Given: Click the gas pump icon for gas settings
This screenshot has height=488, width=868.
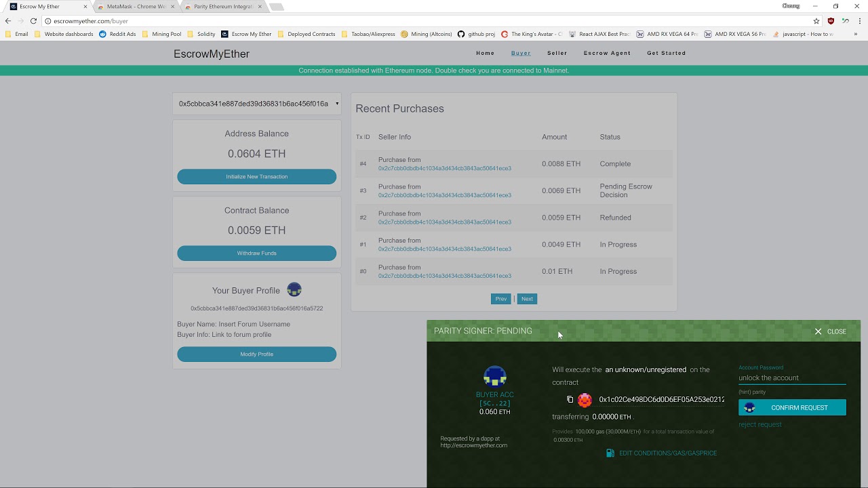Looking at the screenshot, I should click(610, 453).
